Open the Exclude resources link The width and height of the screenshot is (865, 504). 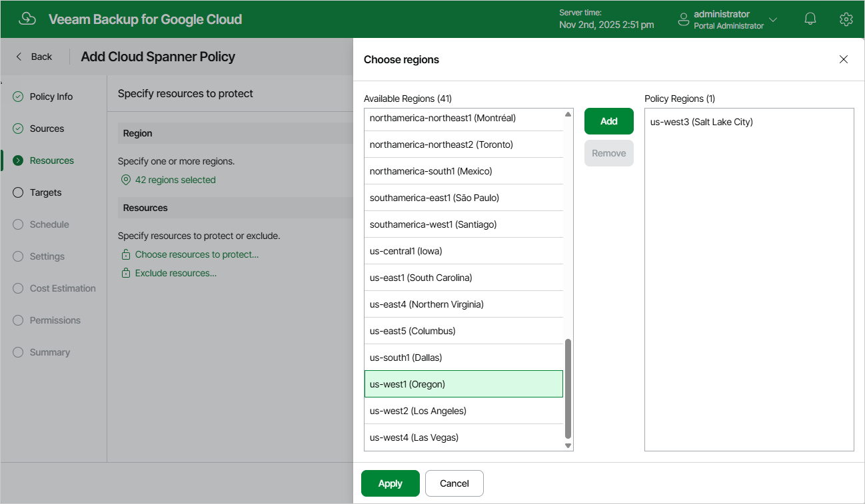point(176,273)
